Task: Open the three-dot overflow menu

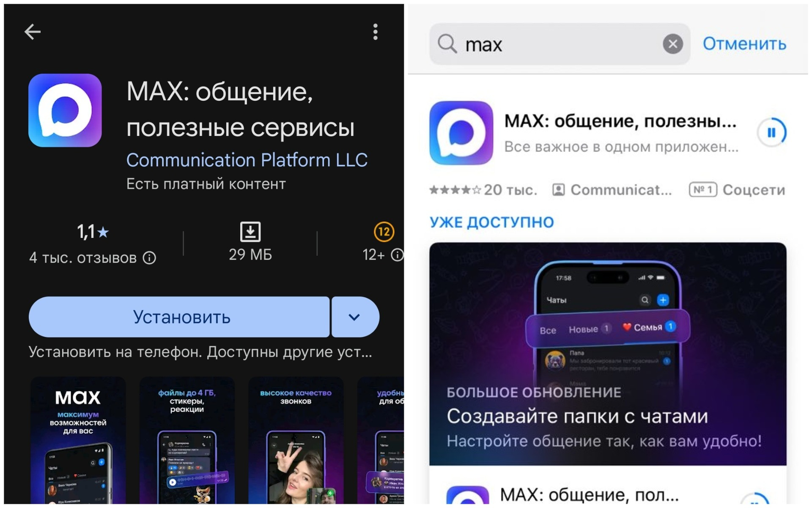Action: (x=375, y=32)
